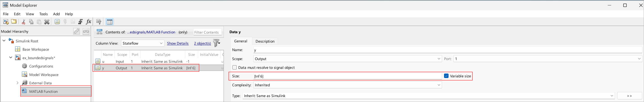644x102 pixels.
Task: Click the Delete X toolbar icon
Action: [47, 22]
